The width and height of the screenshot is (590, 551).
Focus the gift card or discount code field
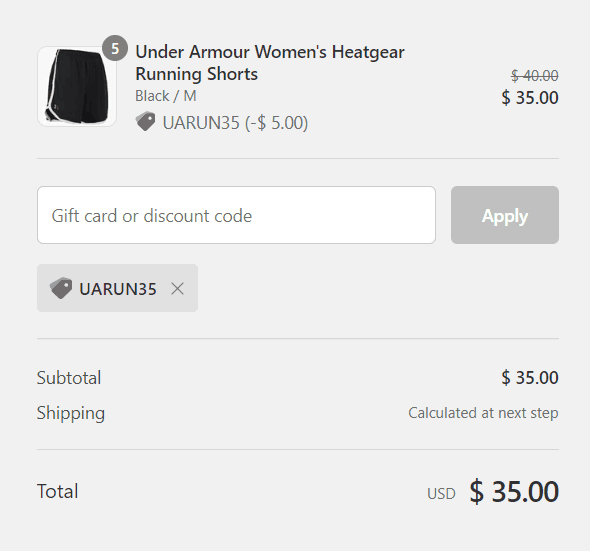pyautogui.click(x=236, y=215)
